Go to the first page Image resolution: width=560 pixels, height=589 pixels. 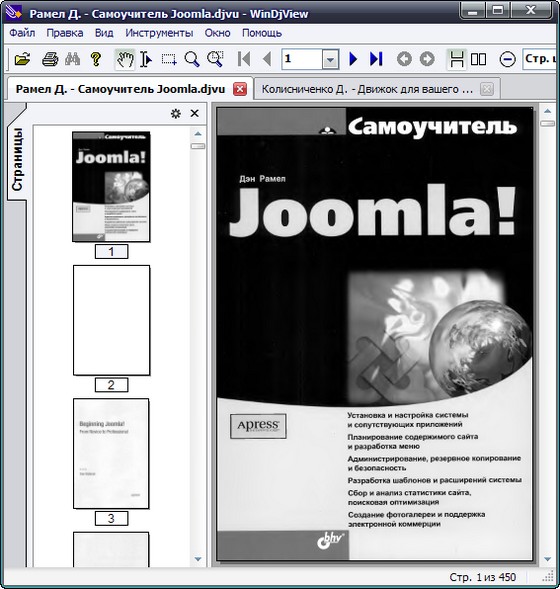point(244,59)
